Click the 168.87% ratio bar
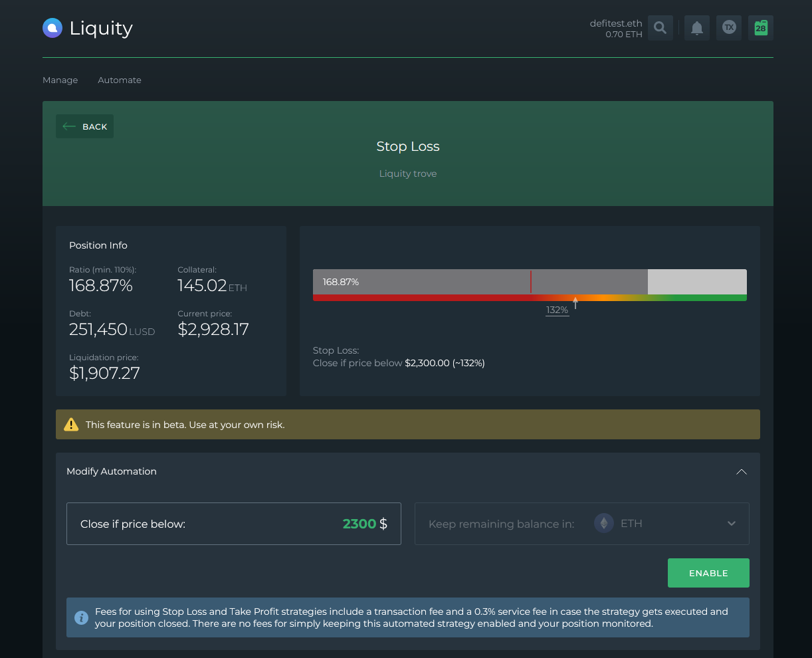 pos(530,282)
